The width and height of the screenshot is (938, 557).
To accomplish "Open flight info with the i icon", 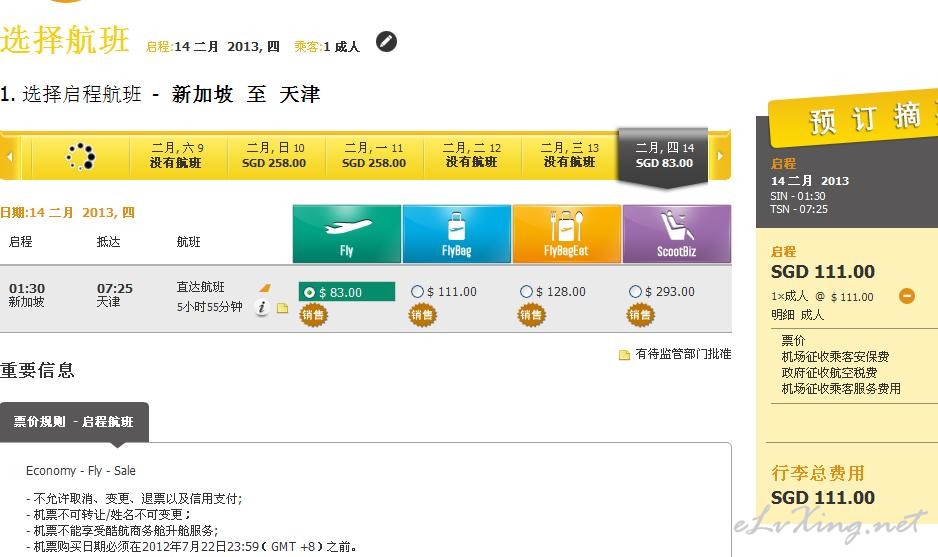I will pyautogui.click(x=261, y=307).
